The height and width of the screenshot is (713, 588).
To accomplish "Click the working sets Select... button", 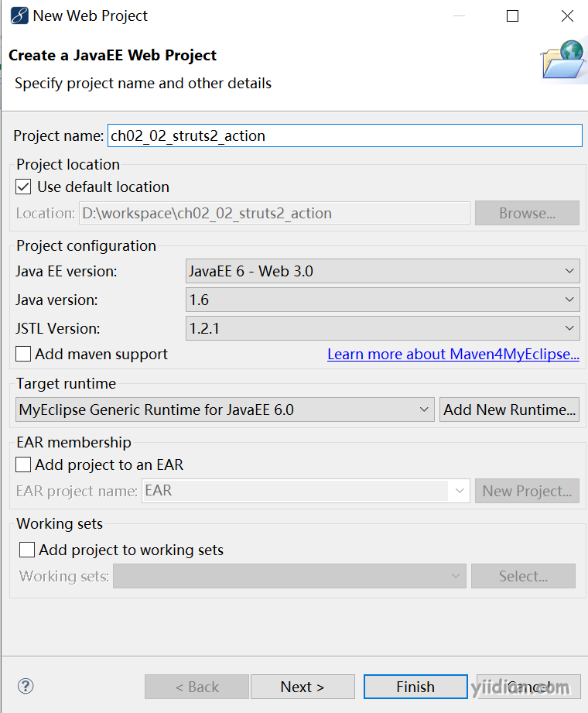I will [523, 576].
